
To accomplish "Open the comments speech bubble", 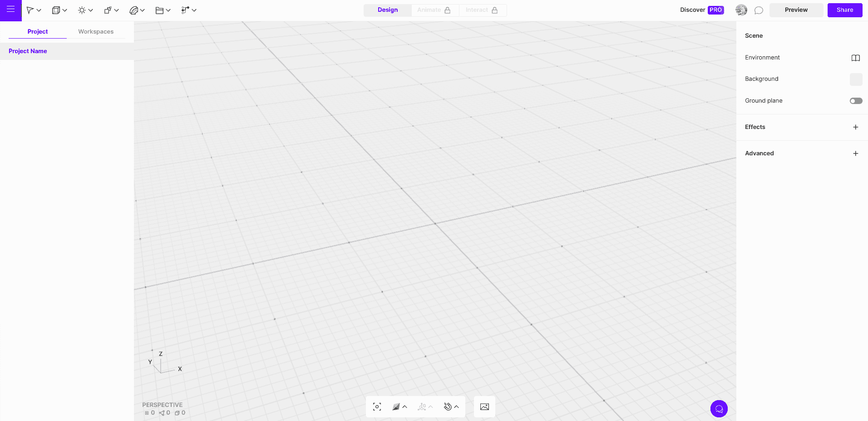I will click(x=759, y=10).
